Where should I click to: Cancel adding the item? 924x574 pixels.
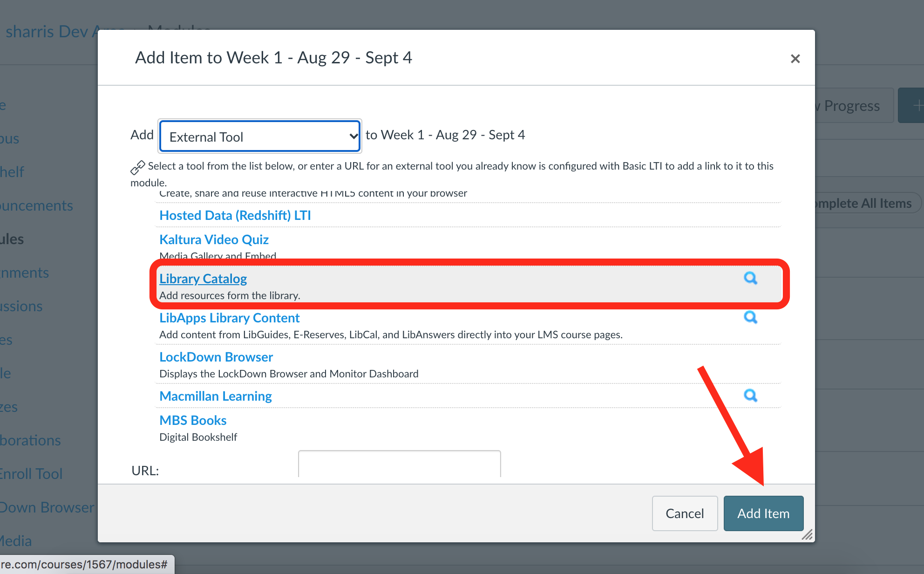pyautogui.click(x=685, y=513)
